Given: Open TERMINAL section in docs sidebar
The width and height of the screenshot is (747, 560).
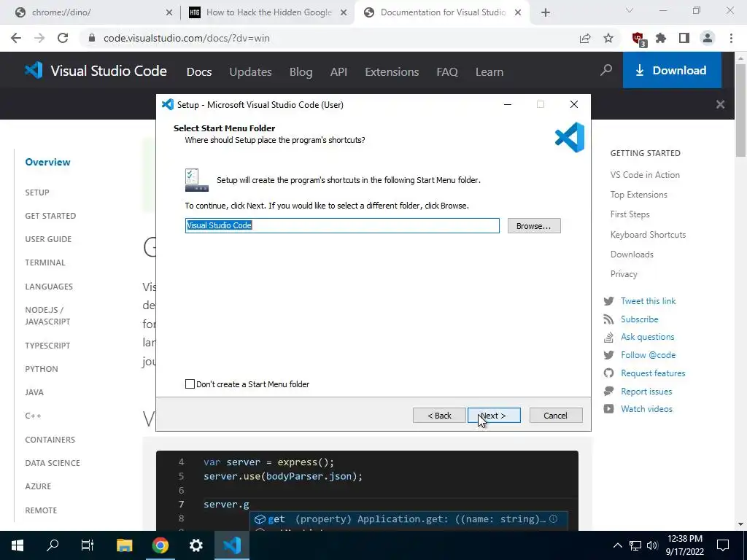Looking at the screenshot, I should pyautogui.click(x=45, y=262).
